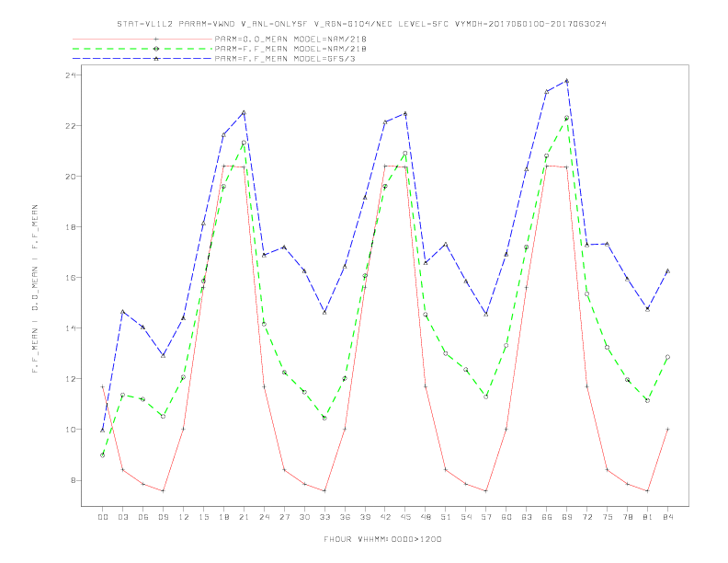This screenshot has height=563, width=728.
Task: Click x-axis tick label 21
Action: click(244, 517)
